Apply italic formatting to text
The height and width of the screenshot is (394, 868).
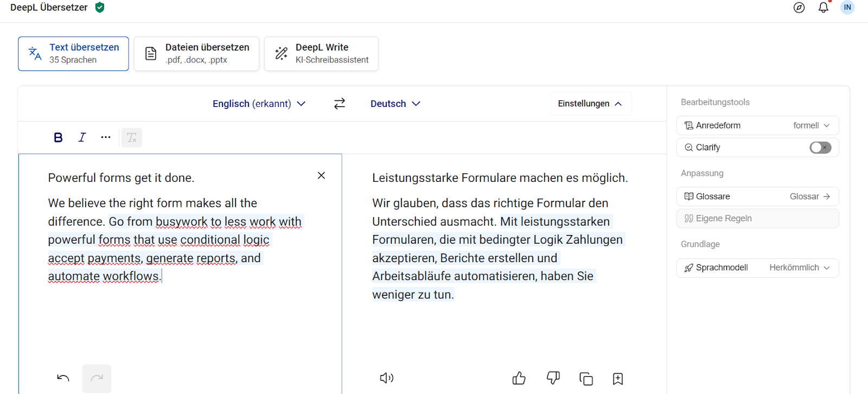82,138
